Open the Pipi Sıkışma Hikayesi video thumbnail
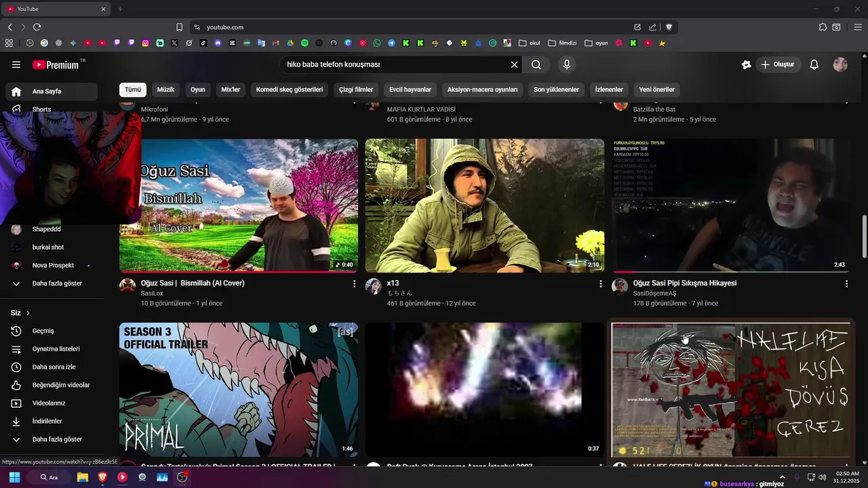868x488 pixels. tap(731, 205)
